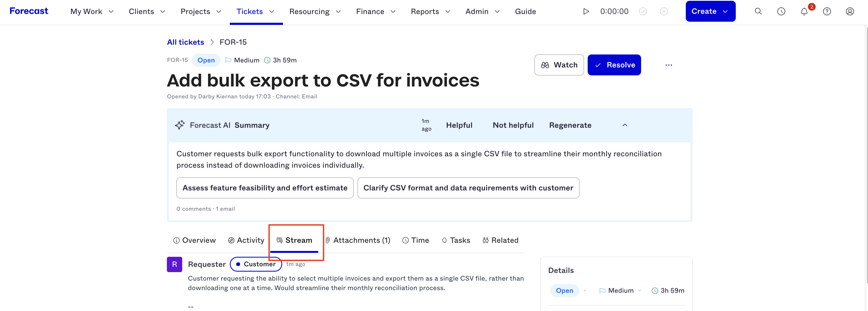Mark AI summary as Not helpful

coord(513,125)
